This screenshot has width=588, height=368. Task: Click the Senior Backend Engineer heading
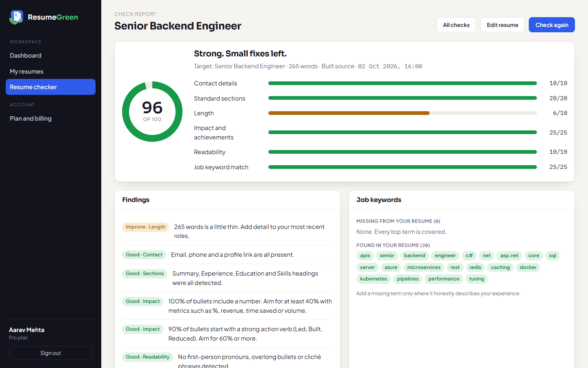[178, 26]
